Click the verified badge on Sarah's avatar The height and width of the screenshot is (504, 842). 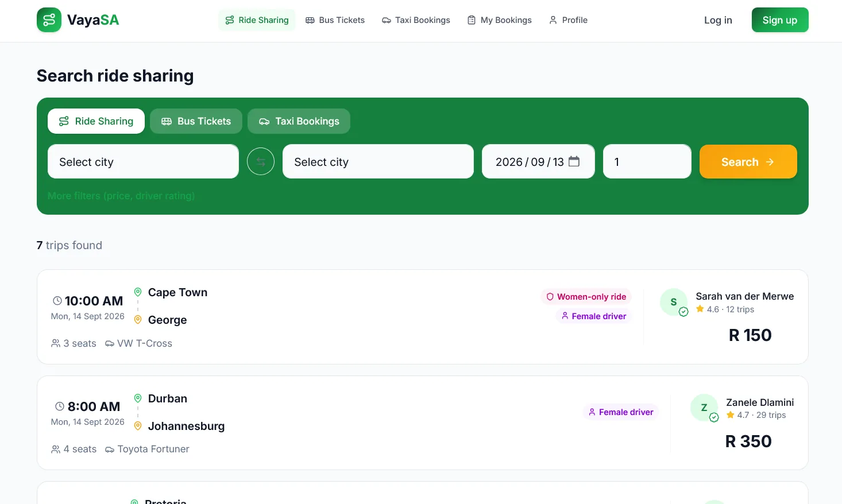pos(683,312)
